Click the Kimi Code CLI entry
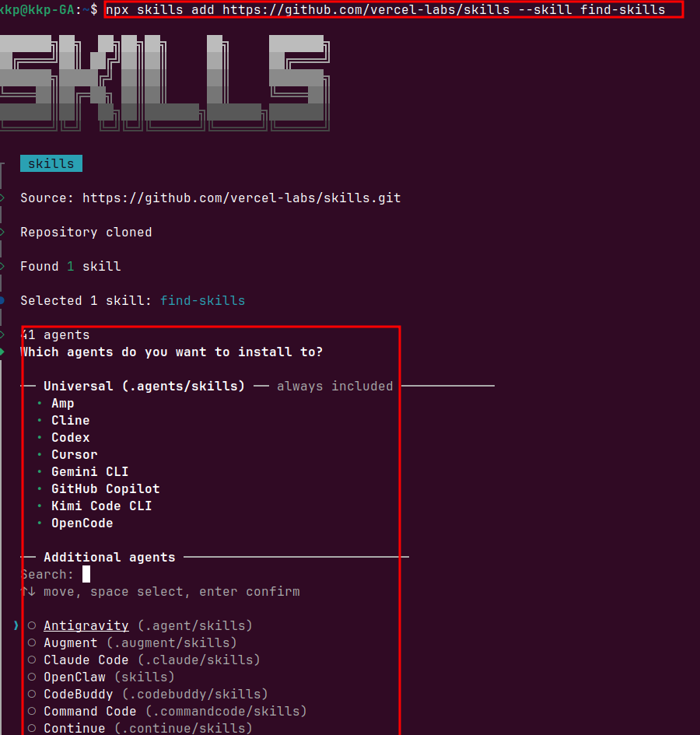Image resolution: width=700 pixels, height=735 pixels. tap(102, 506)
